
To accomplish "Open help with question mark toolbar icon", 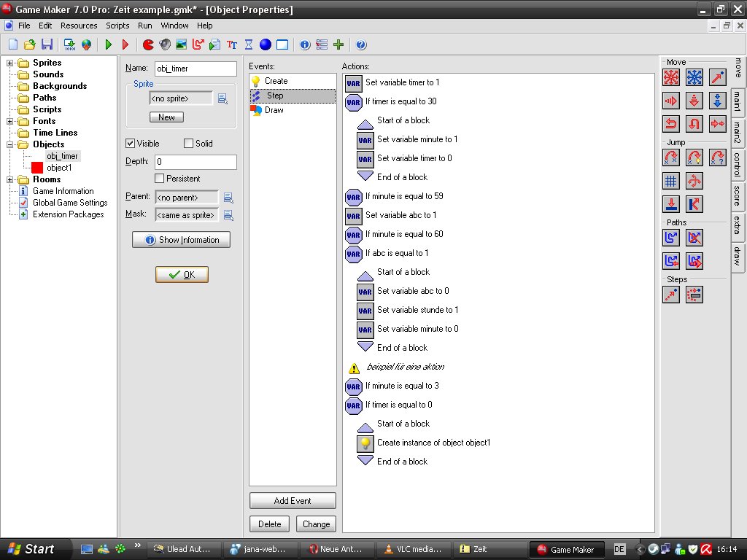I will click(x=361, y=44).
